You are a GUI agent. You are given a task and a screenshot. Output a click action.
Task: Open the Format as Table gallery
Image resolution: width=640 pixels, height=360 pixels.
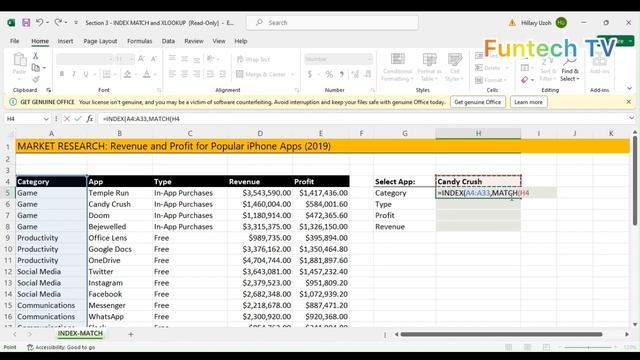click(429, 67)
